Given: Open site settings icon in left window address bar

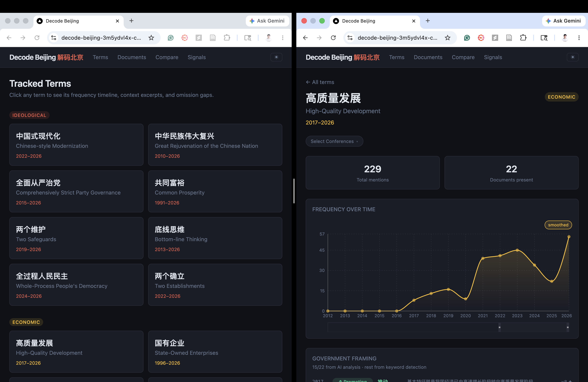Looking at the screenshot, I should pyautogui.click(x=54, y=38).
